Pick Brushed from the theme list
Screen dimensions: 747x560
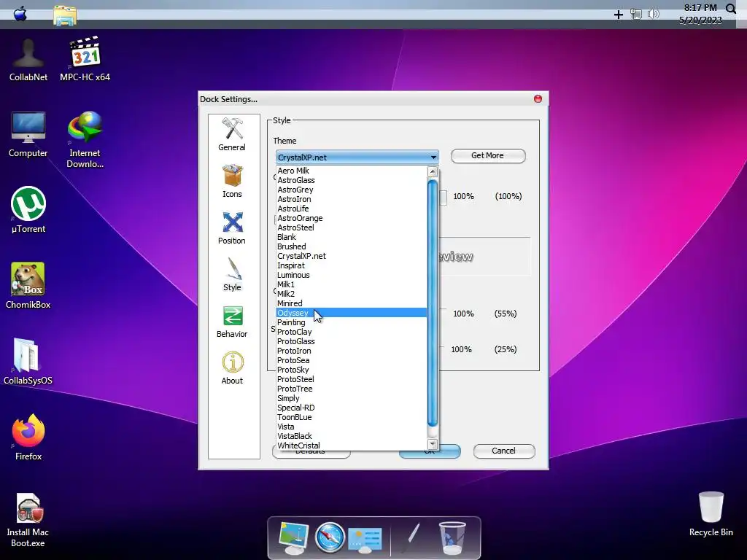(x=352, y=246)
